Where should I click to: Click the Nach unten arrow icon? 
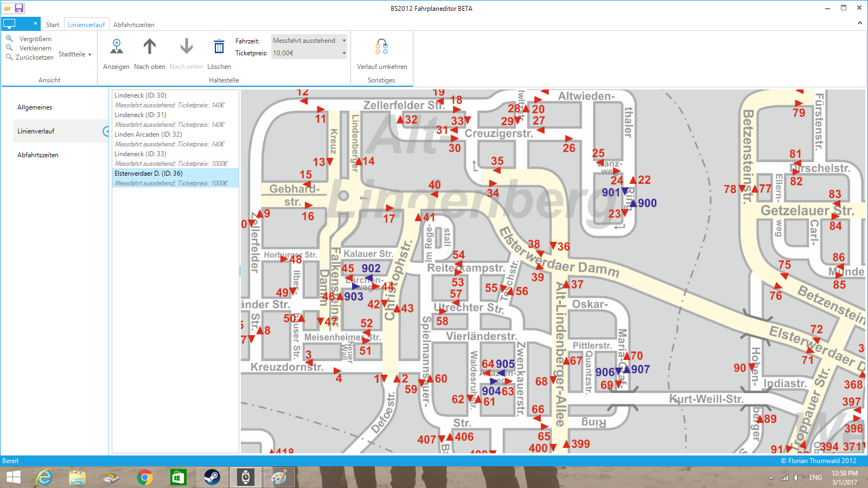(187, 47)
